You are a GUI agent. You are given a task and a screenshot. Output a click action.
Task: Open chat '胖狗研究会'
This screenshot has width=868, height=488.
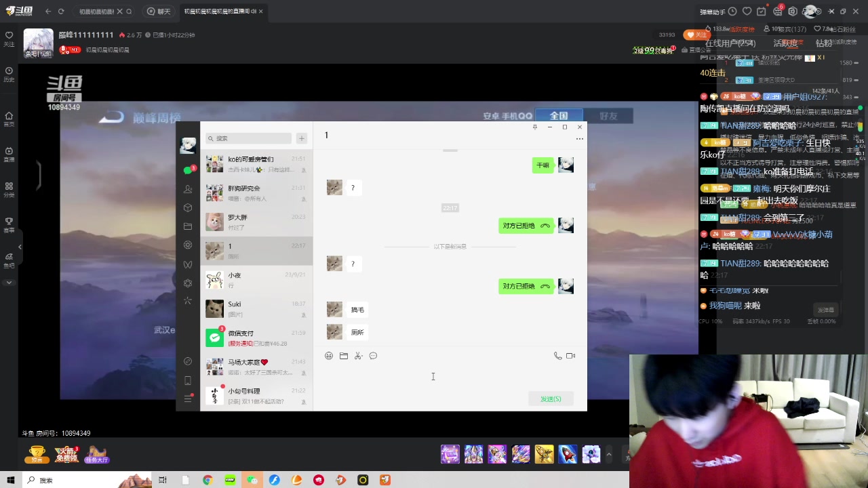(x=256, y=193)
